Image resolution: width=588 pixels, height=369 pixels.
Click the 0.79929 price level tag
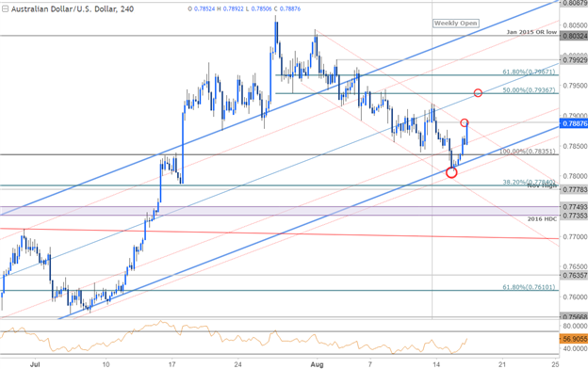pyautogui.click(x=574, y=59)
